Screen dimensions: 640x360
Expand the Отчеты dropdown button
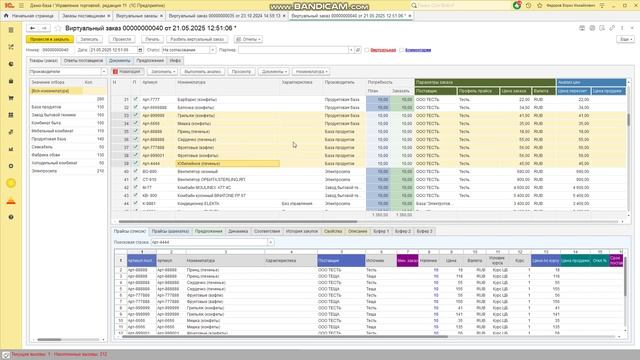click(x=248, y=39)
